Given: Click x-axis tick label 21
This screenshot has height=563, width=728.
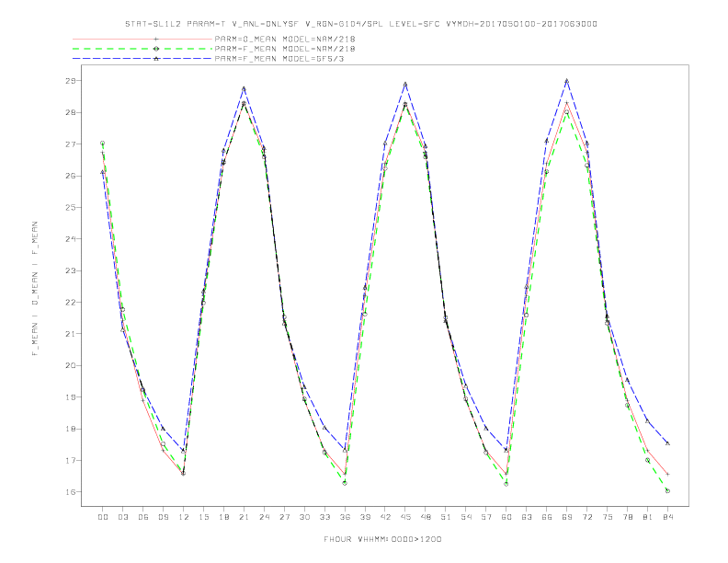Looking at the screenshot, I should pyautogui.click(x=244, y=517).
